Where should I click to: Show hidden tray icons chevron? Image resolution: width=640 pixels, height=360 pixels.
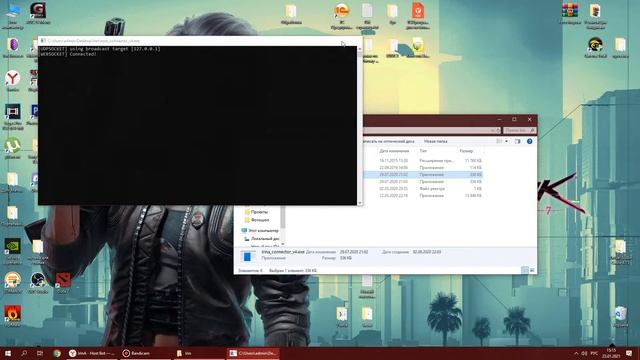tap(576, 353)
